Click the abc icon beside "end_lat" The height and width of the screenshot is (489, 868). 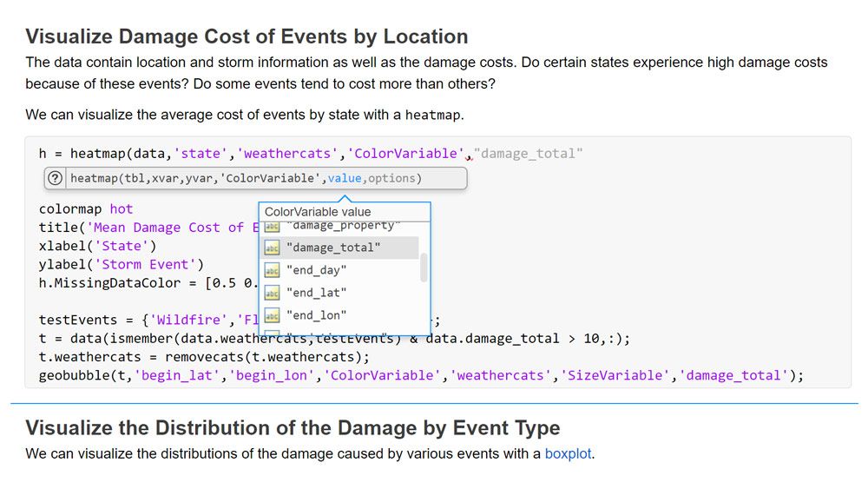pyautogui.click(x=272, y=293)
